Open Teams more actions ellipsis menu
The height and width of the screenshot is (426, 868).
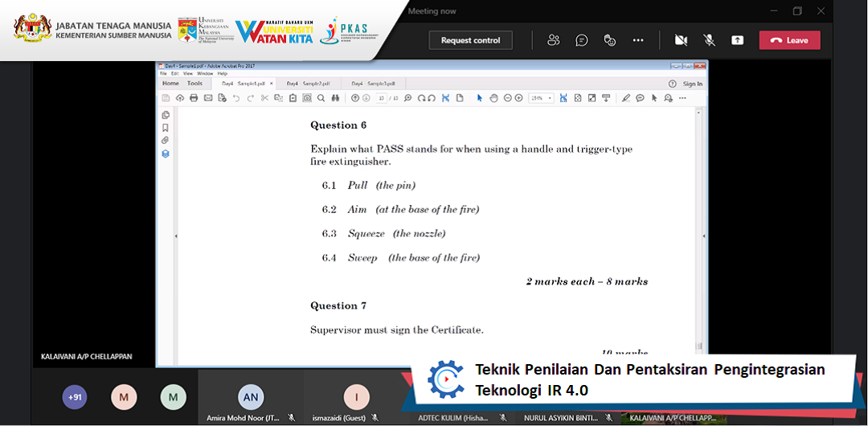637,40
